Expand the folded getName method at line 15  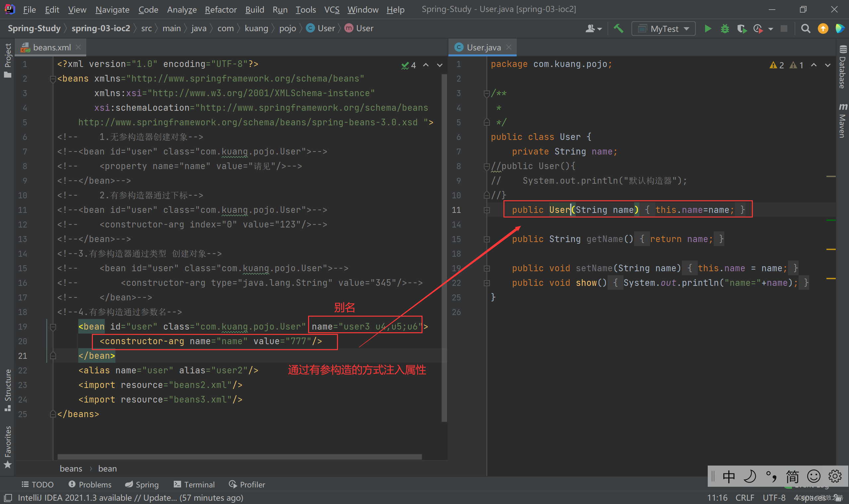487,239
